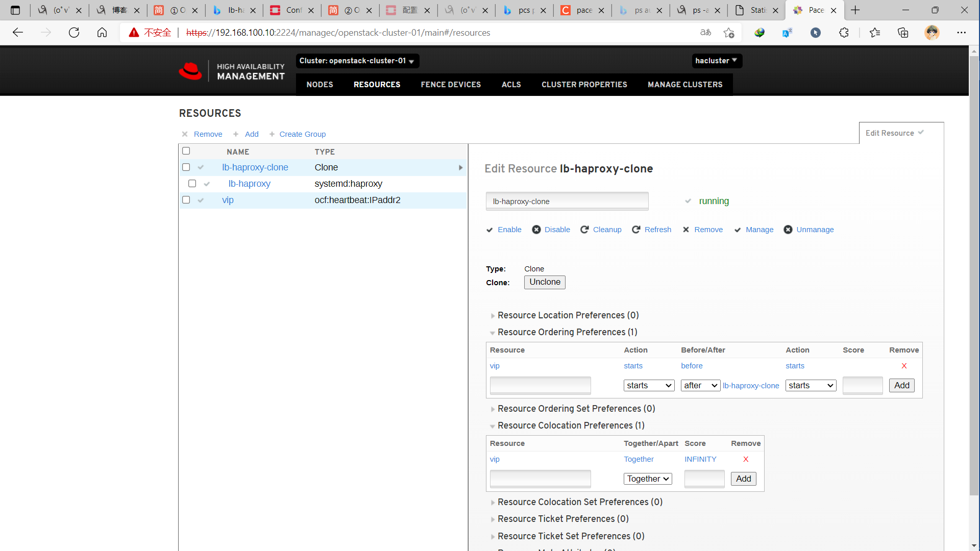The image size is (980, 551).
Task: Click the browser home icon
Action: click(x=102, y=33)
